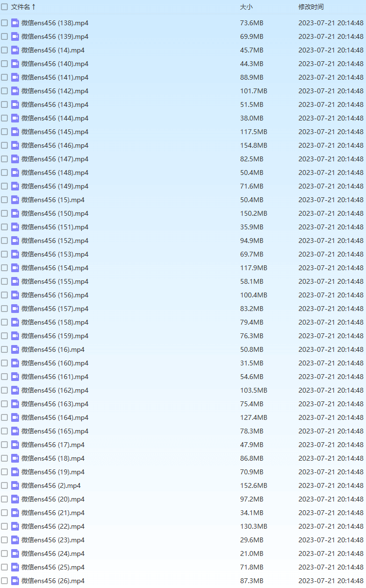
Task: Click video icon of 微信ens456 (142).mp4
Action: pos(15,91)
